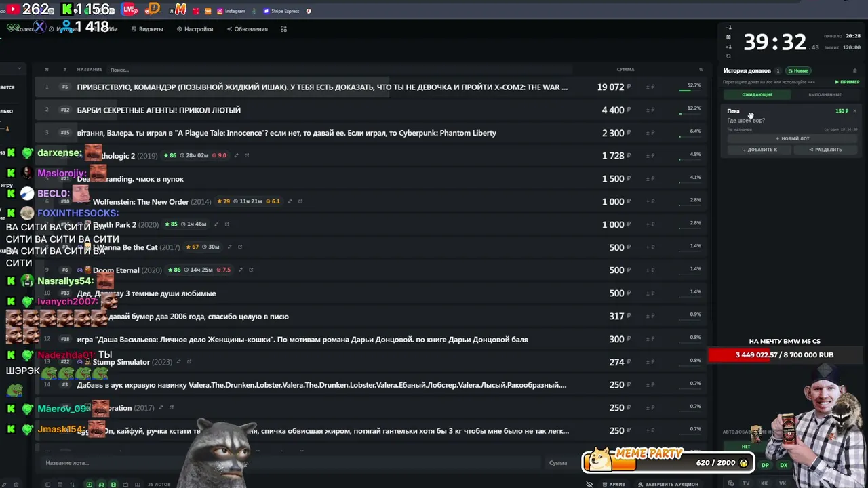Open the YouTube bookmark icon
868x488 pixels.
pyautogui.click(x=14, y=9)
